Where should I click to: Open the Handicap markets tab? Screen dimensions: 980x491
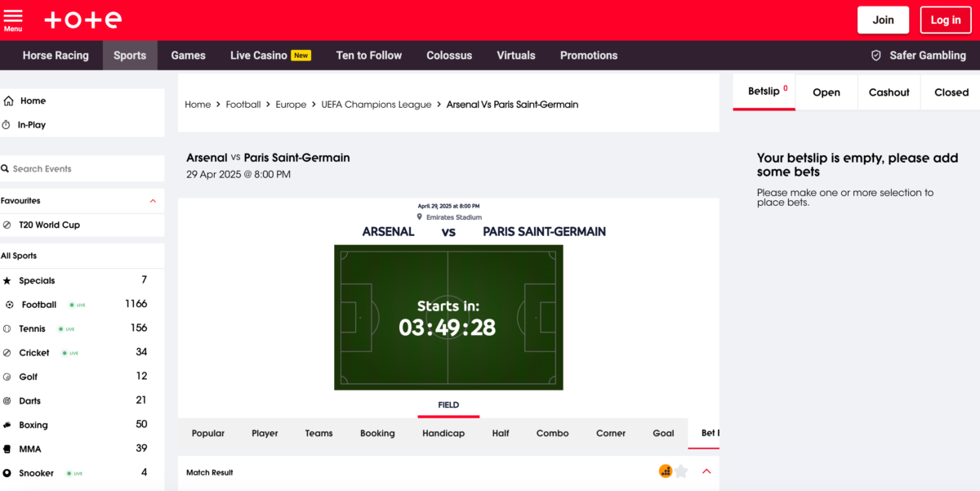tap(443, 433)
